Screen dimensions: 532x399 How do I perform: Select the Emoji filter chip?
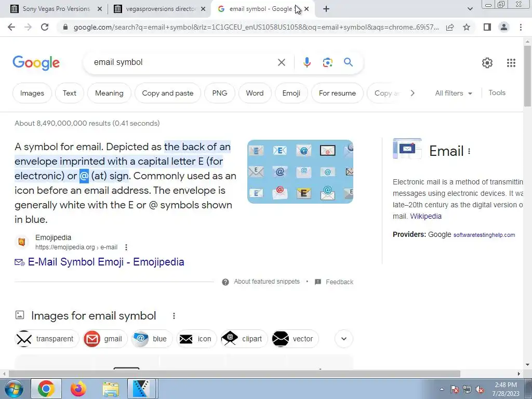291,94
